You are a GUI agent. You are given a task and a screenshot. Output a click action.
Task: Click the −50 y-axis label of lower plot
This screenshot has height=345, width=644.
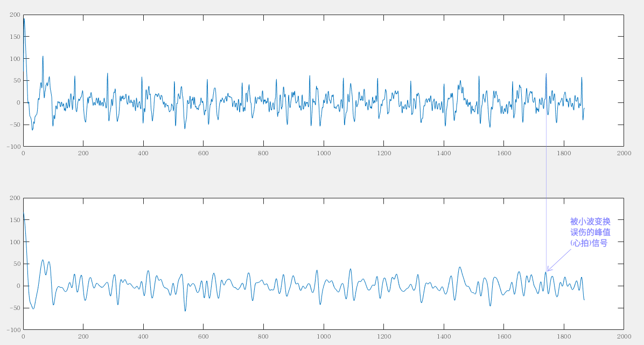click(15, 308)
